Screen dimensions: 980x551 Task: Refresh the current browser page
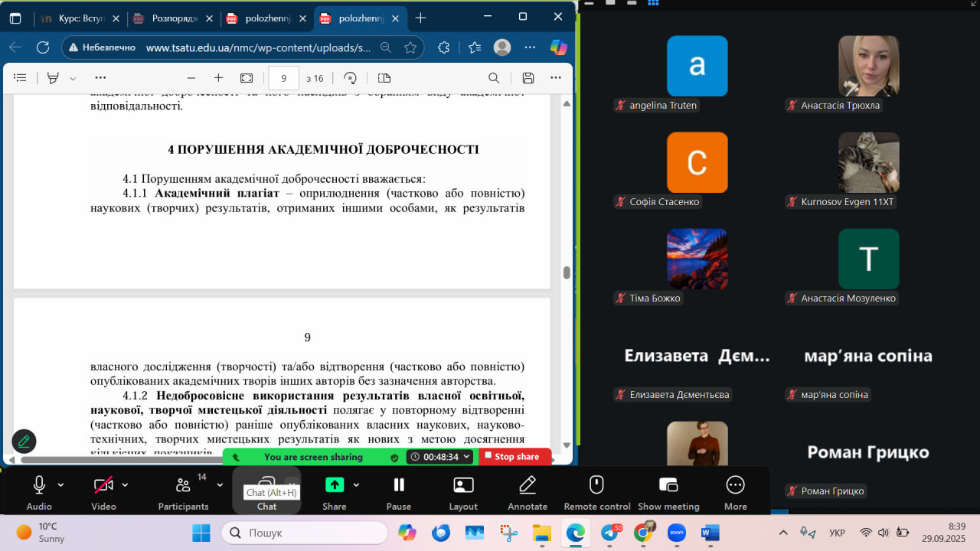point(43,47)
